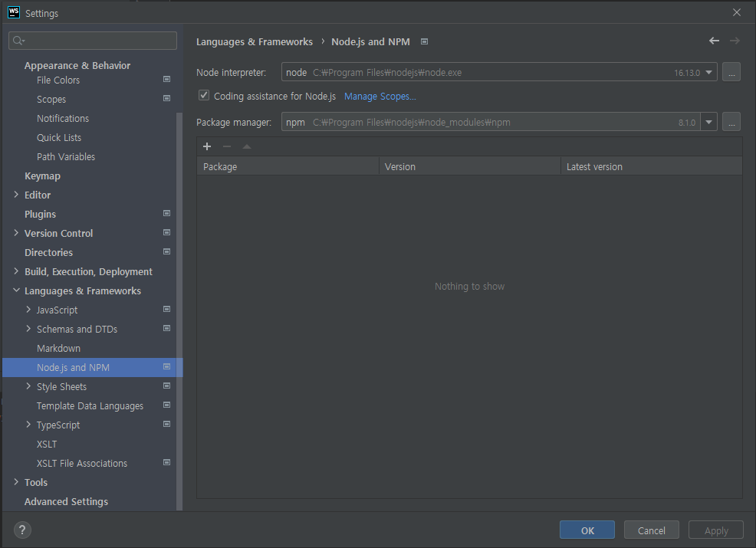Click the remove package minus icon
Screen dimensions: 756x548
click(227, 146)
